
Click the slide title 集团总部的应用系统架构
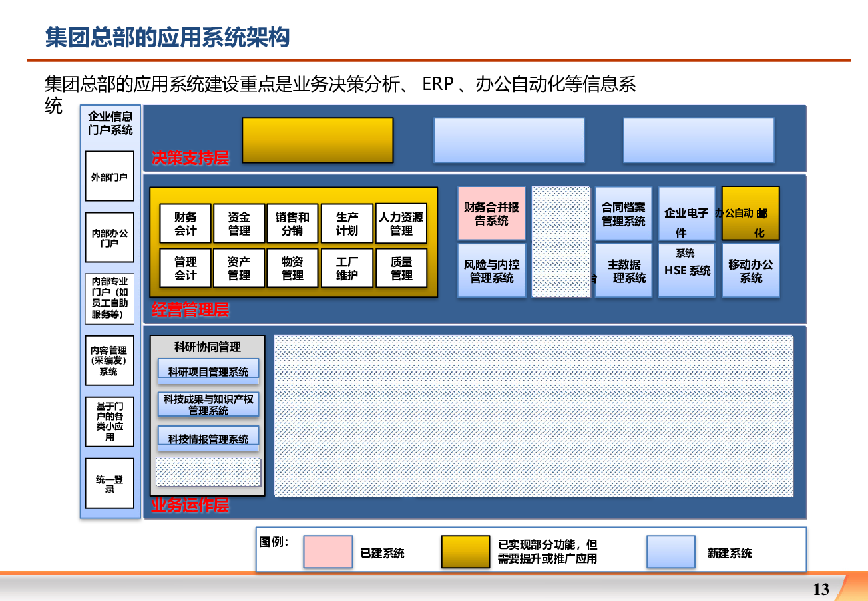coord(168,37)
